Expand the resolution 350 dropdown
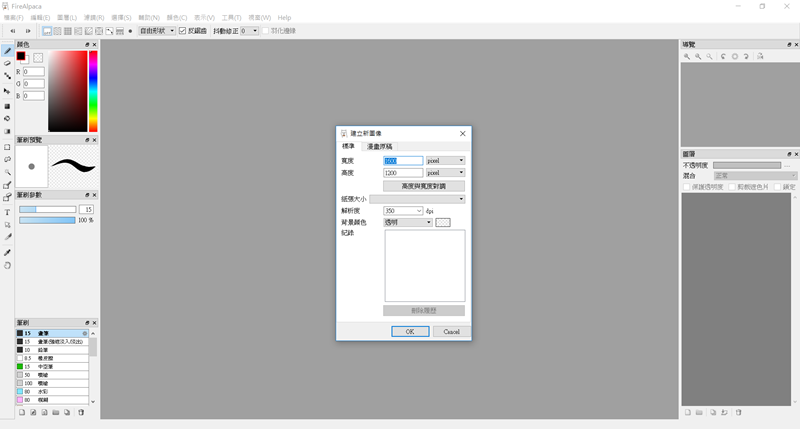This screenshot has width=800, height=429. (403, 211)
